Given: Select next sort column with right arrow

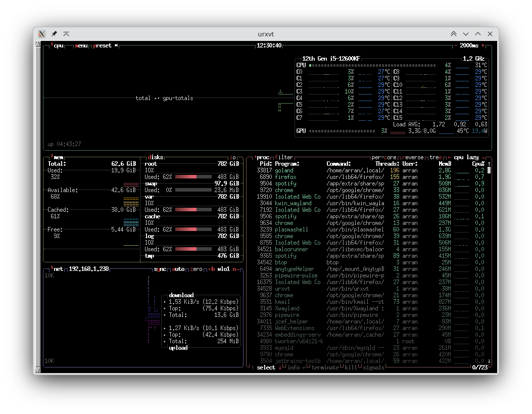Looking at the screenshot, I should tap(483, 157).
